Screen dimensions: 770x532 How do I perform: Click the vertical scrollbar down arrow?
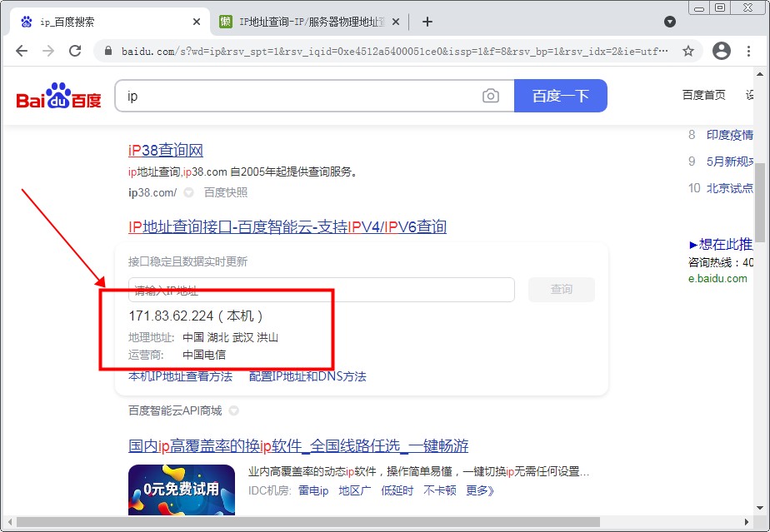760,508
